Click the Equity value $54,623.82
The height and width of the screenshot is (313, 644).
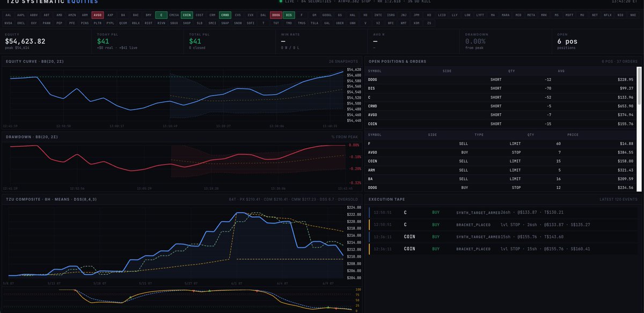coord(25,41)
